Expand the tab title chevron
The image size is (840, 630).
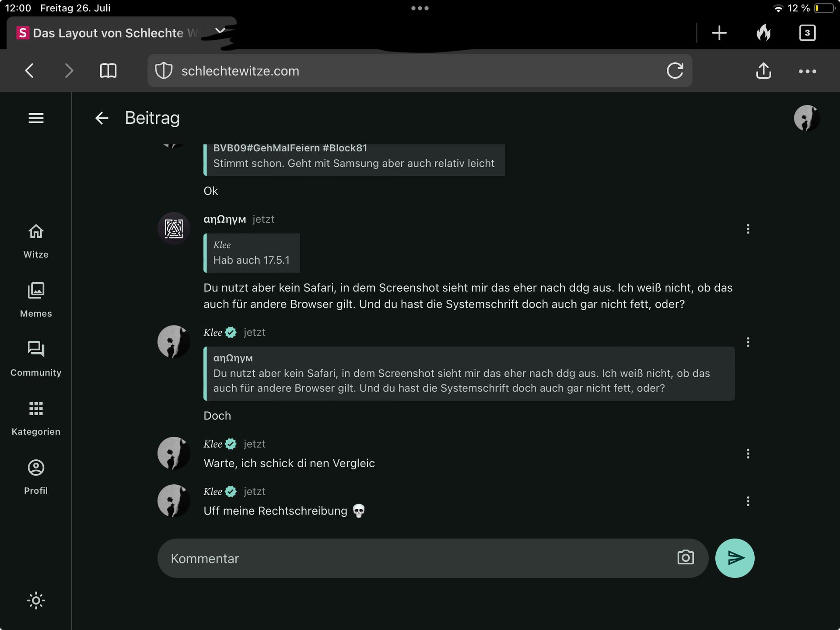pyautogui.click(x=220, y=31)
